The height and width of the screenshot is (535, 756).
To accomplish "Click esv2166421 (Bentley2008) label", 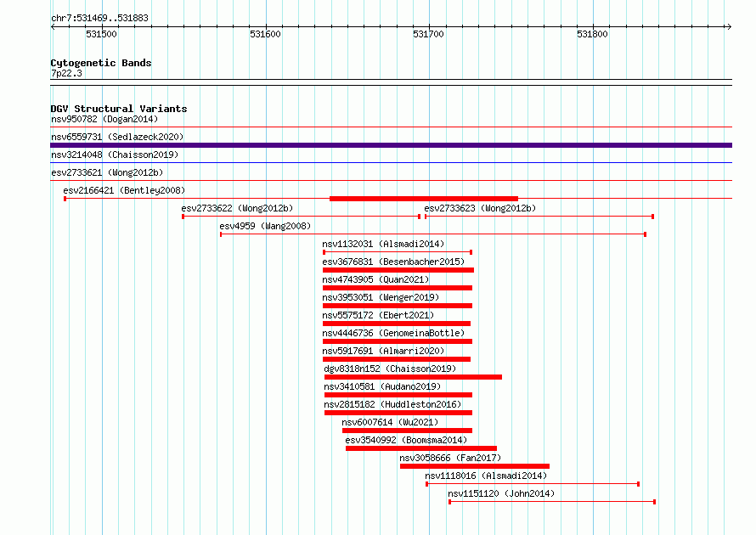I will [124, 190].
